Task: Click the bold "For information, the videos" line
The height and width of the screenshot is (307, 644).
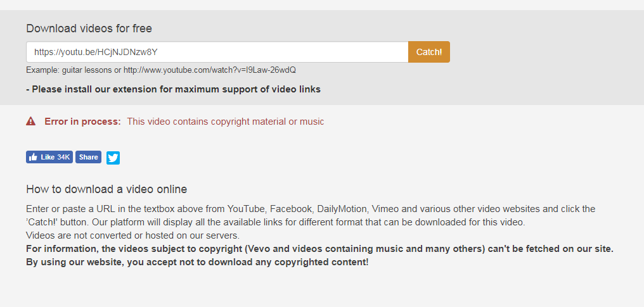Action: (319, 249)
